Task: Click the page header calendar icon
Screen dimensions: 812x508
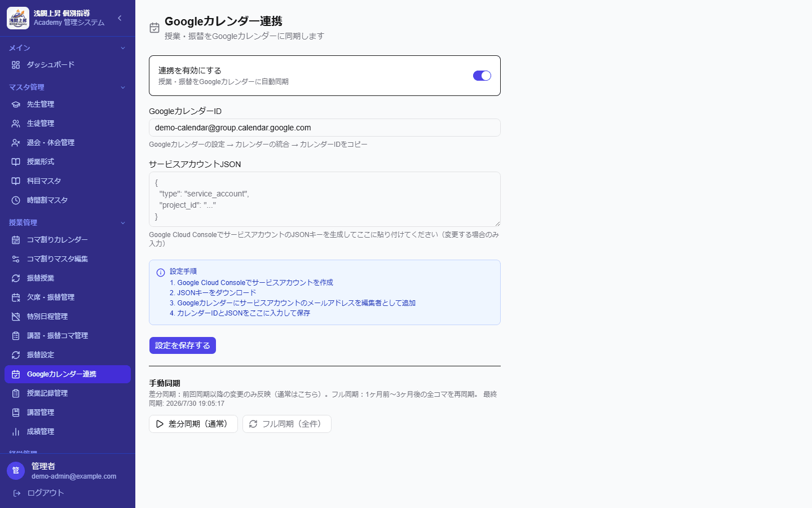Action: [155, 28]
